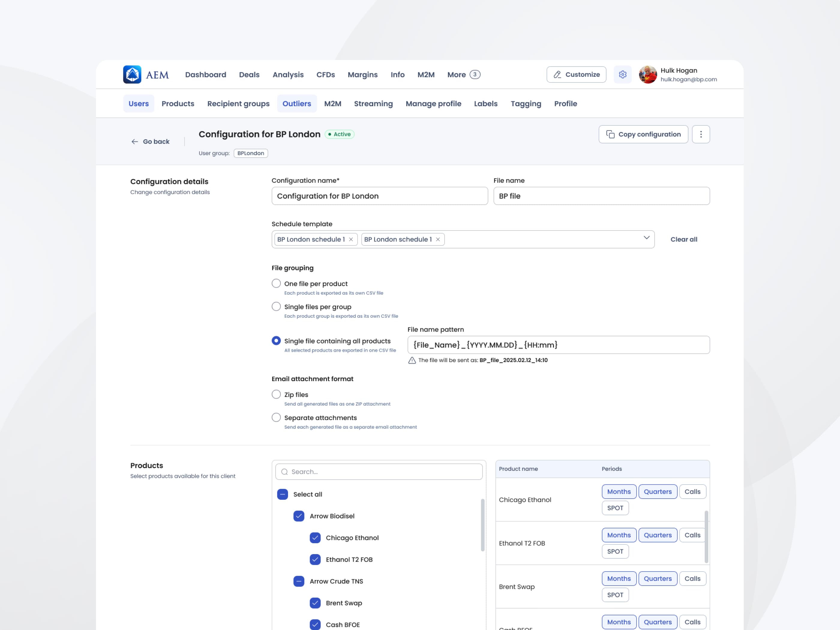Open the Labels tab
The width and height of the screenshot is (840, 630).
point(486,104)
